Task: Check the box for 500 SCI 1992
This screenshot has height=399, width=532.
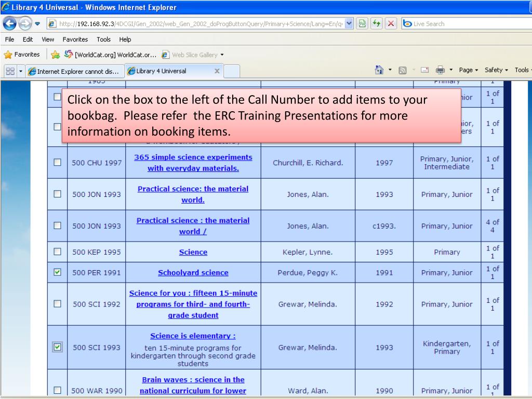Action: pyautogui.click(x=57, y=303)
